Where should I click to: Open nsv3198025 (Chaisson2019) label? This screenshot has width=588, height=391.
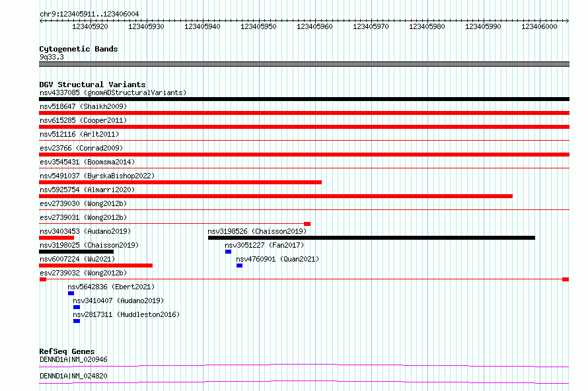click(89, 245)
